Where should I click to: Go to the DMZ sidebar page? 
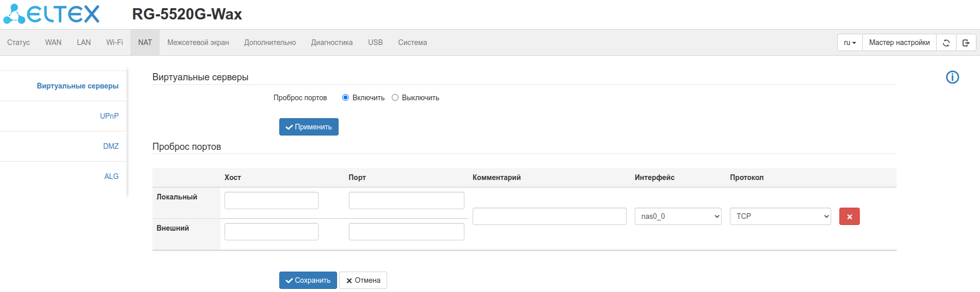click(110, 146)
